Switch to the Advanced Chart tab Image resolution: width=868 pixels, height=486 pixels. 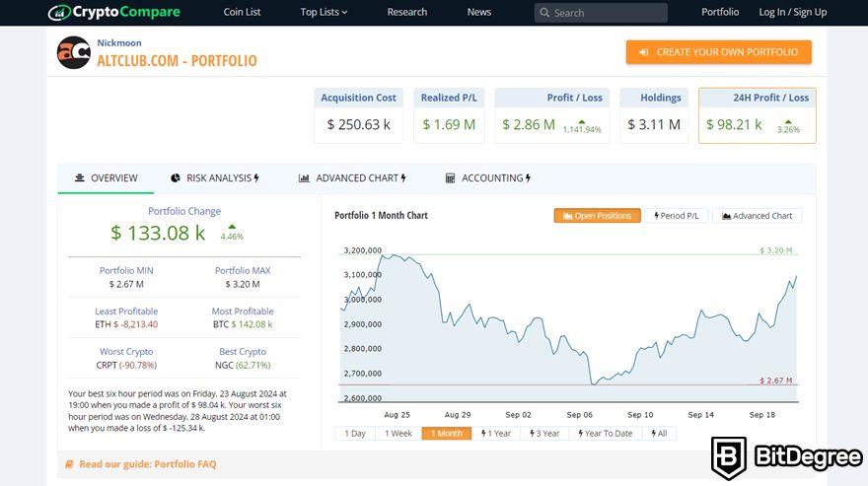coord(352,177)
